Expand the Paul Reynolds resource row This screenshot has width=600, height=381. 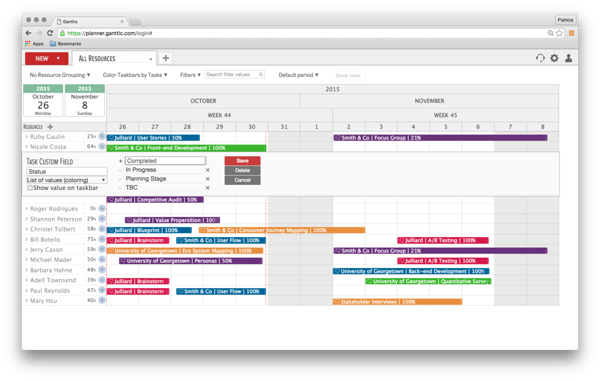pyautogui.click(x=26, y=290)
